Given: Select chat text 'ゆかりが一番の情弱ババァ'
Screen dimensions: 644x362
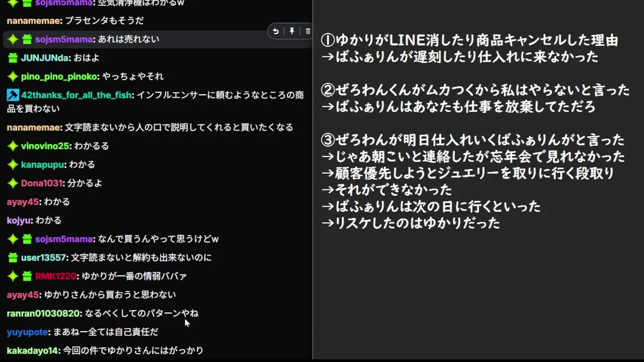Looking at the screenshot, I should [134, 276].
